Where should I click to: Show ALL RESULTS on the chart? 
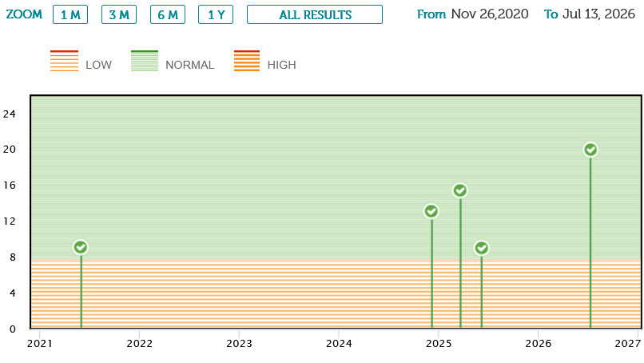pos(315,15)
